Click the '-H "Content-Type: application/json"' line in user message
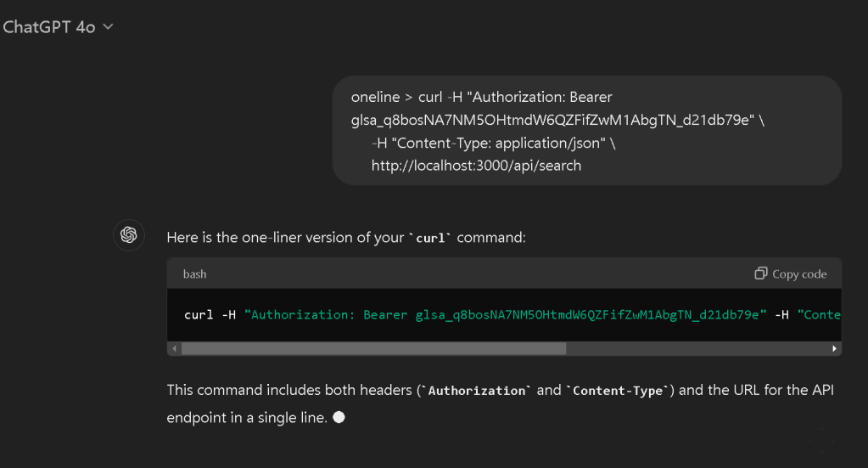Image resolution: width=868 pixels, height=468 pixels. pyautogui.click(x=493, y=143)
